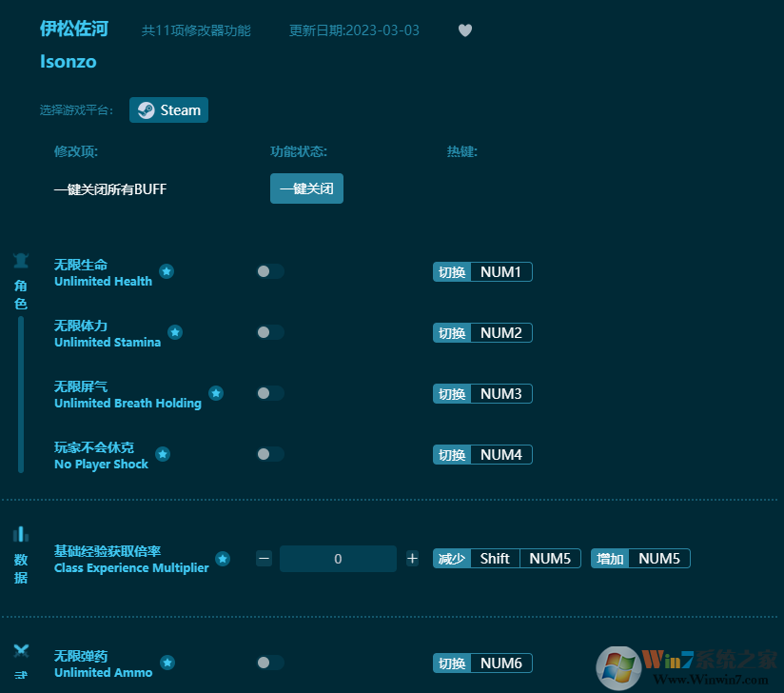Click the Unlimited Stamina label

108,343
